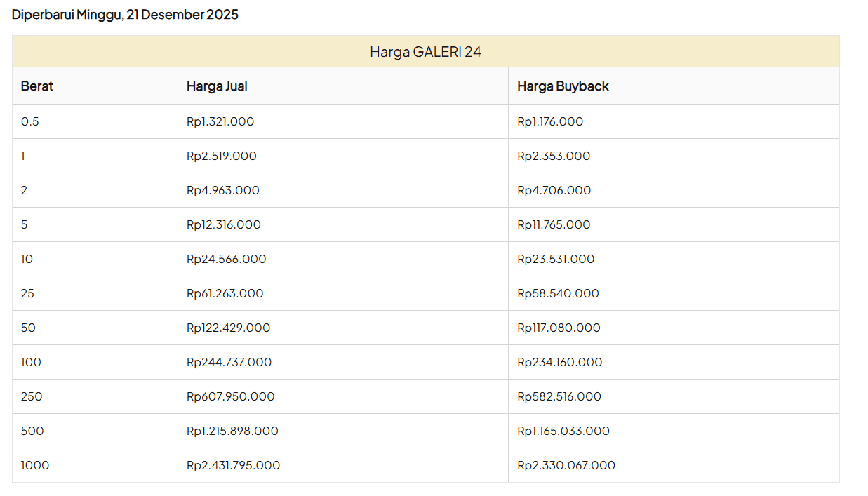This screenshot has height=496, width=868.
Task: Click the Rp24.566.000 price for 10 grams
Action: [x=225, y=259]
